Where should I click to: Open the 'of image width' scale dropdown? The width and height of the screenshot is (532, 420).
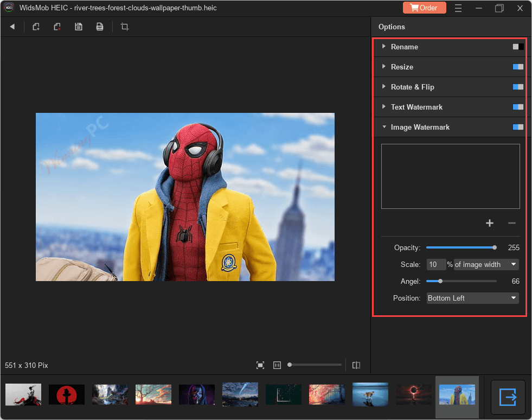pyautogui.click(x=486, y=264)
